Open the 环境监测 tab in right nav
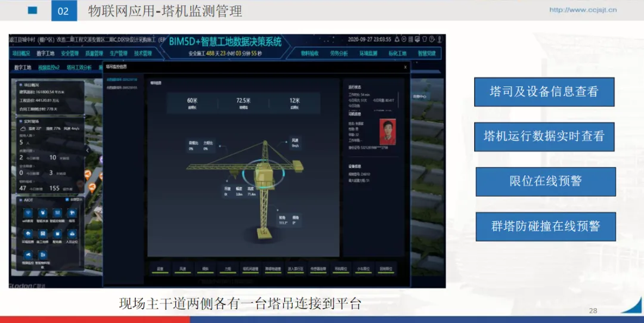The width and height of the screenshot is (644, 323). 368,54
